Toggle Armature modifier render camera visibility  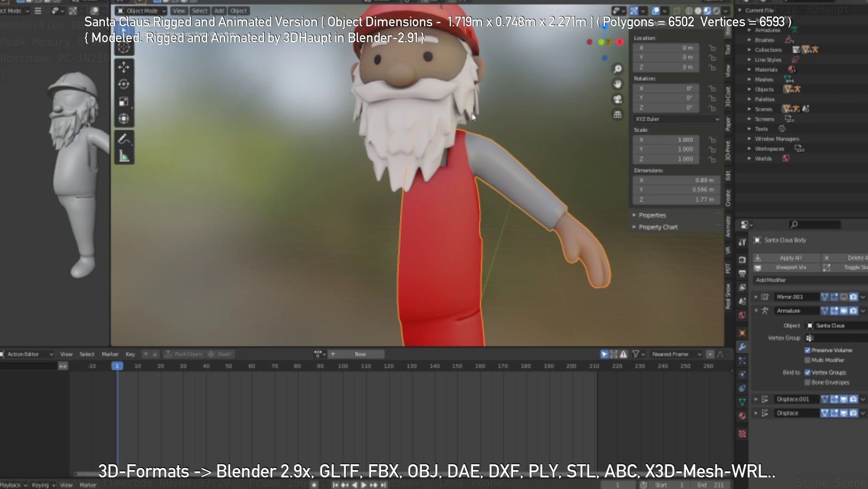pos(853,311)
